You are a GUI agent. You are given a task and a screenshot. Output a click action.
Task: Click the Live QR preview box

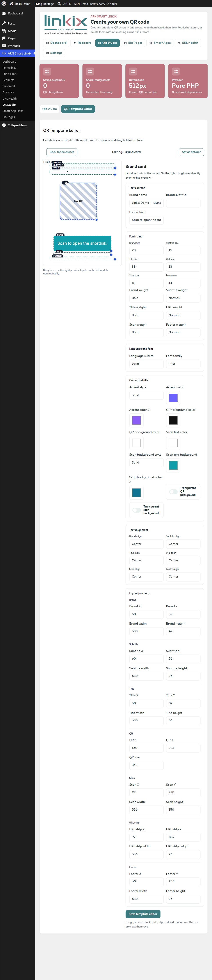78,201
